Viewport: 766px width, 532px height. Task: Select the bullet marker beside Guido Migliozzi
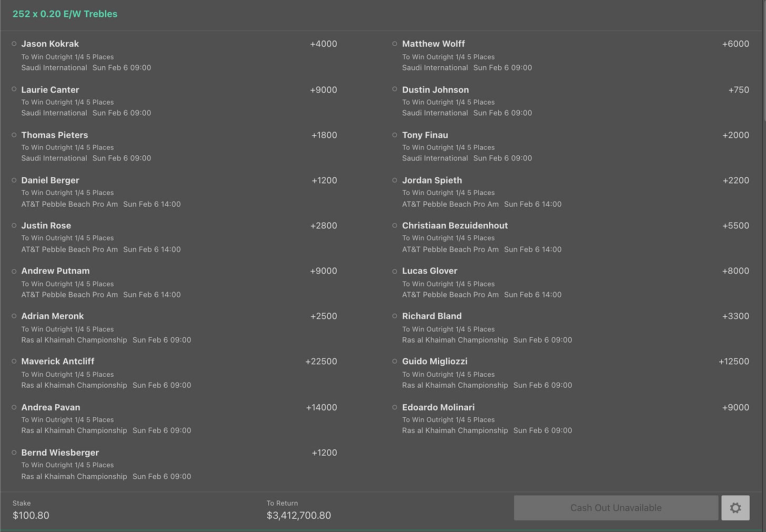[x=395, y=361]
